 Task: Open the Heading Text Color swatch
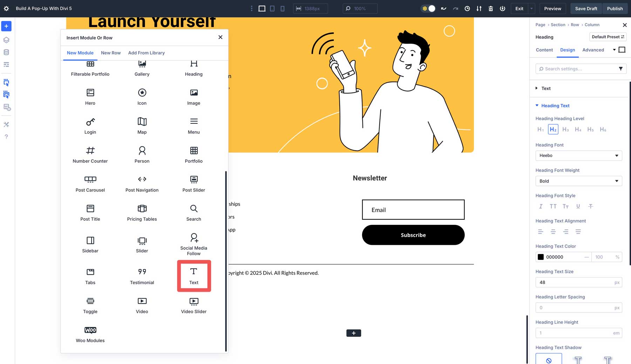click(541, 257)
